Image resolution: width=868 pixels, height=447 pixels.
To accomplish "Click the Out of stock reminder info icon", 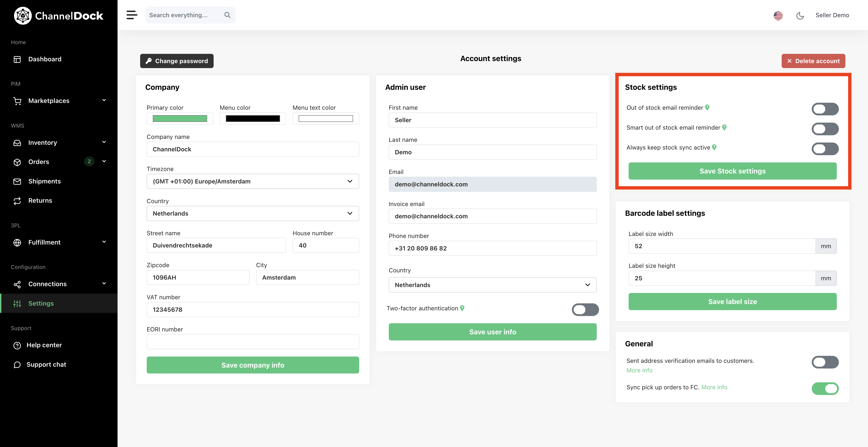I will tap(707, 107).
